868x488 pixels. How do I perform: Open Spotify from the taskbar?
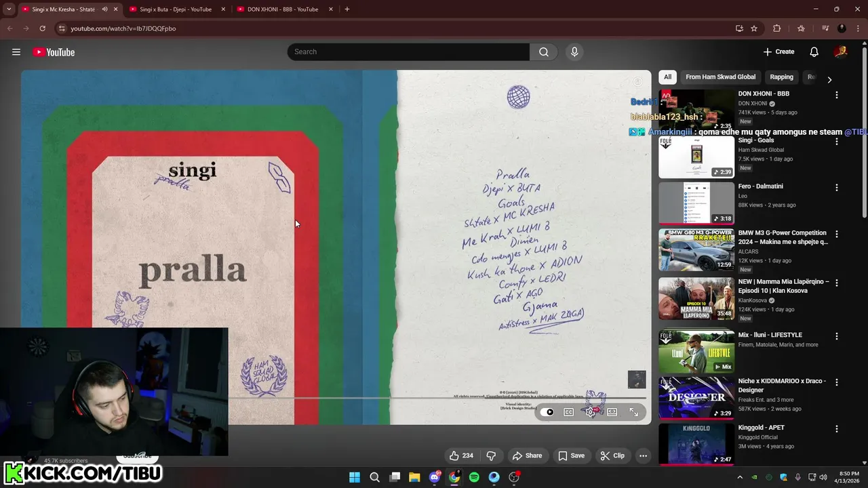[x=474, y=477]
